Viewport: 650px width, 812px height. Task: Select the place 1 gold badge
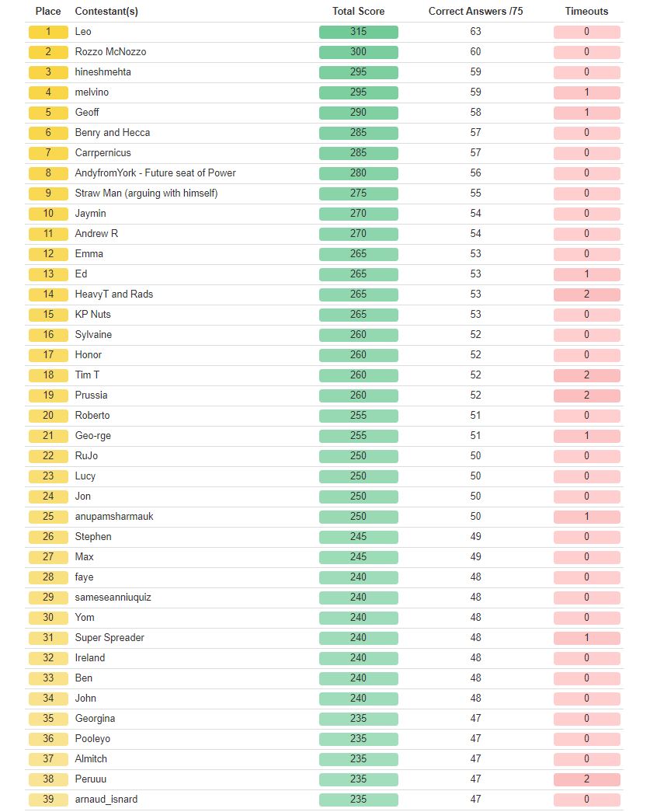48,32
